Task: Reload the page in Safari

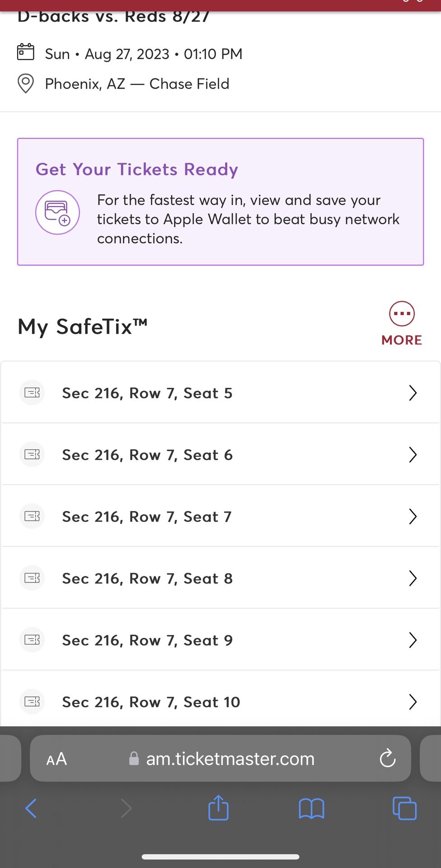Action: point(387,759)
